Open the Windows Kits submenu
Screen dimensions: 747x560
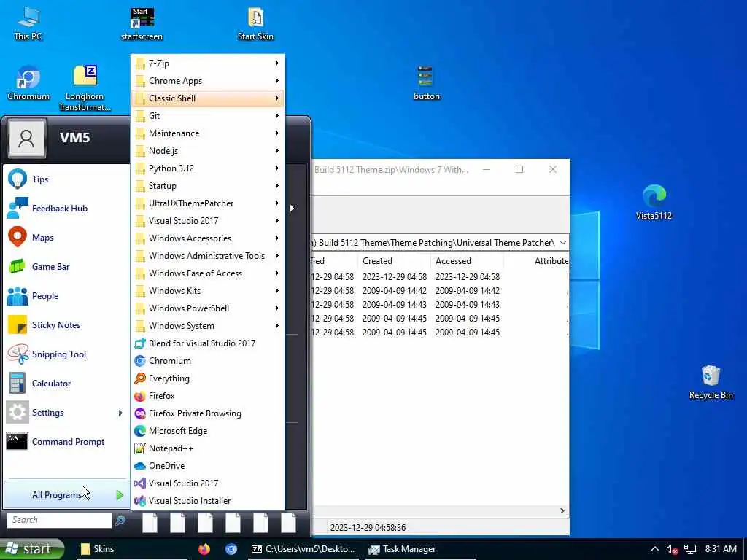click(x=208, y=290)
